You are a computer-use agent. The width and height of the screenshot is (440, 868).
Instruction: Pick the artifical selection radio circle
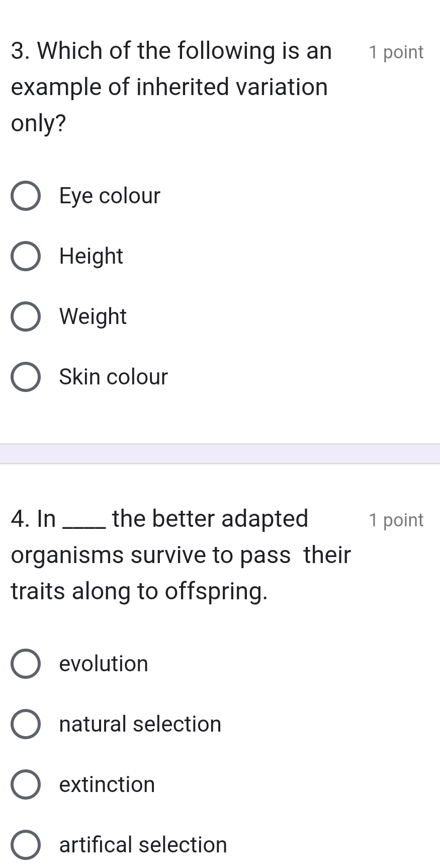26,845
